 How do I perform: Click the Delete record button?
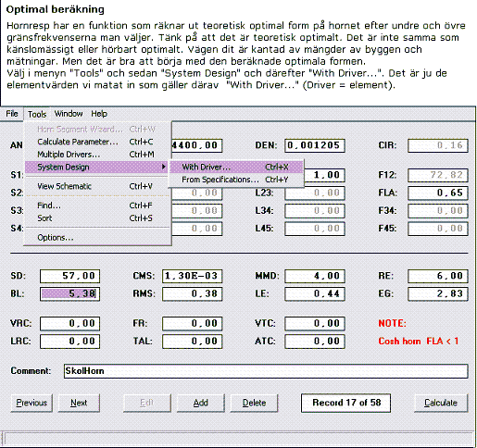point(254,403)
